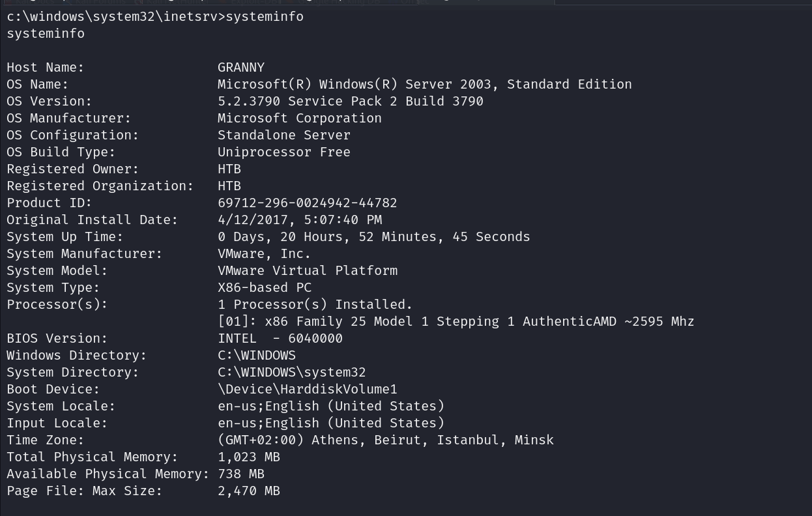The height and width of the screenshot is (516, 812).
Task: Click the Standalone Server configuration value
Action: click(x=283, y=135)
